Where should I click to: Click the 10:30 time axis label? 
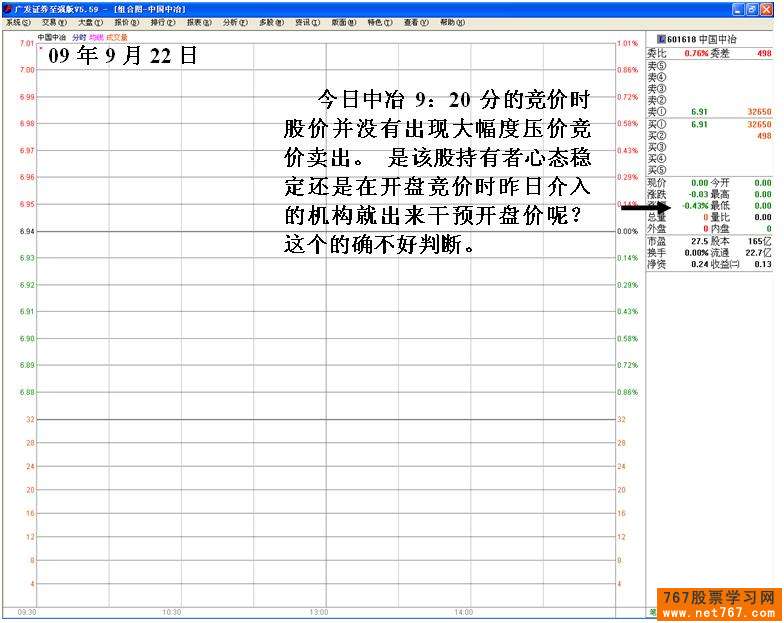(172, 612)
